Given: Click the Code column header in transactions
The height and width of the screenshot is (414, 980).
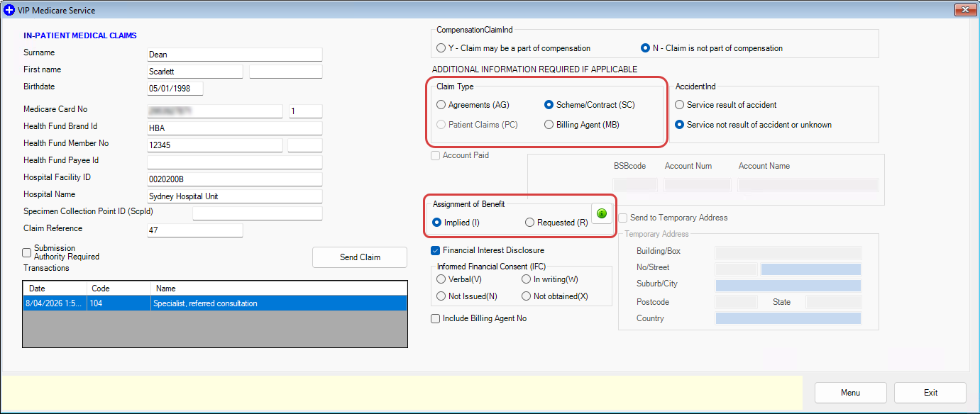Looking at the screenshot, I should pyautogui.click(x=118, y=289).
